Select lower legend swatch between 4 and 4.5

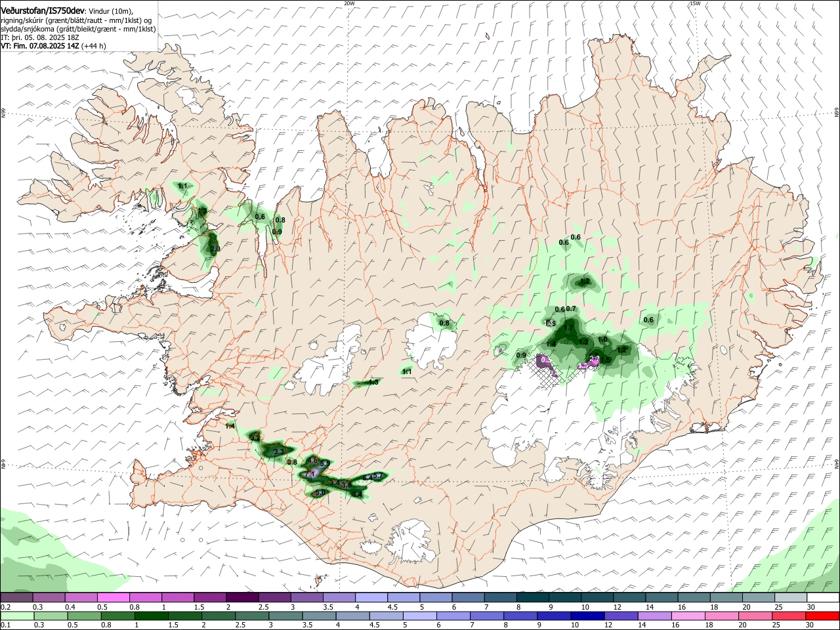353,616
